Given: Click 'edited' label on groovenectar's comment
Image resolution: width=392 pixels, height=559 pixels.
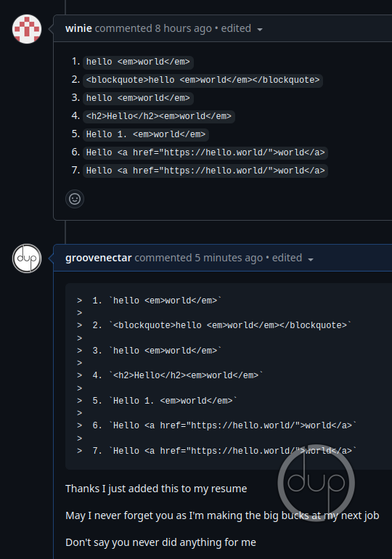Looking at the screenshot, I should point(287,258).
